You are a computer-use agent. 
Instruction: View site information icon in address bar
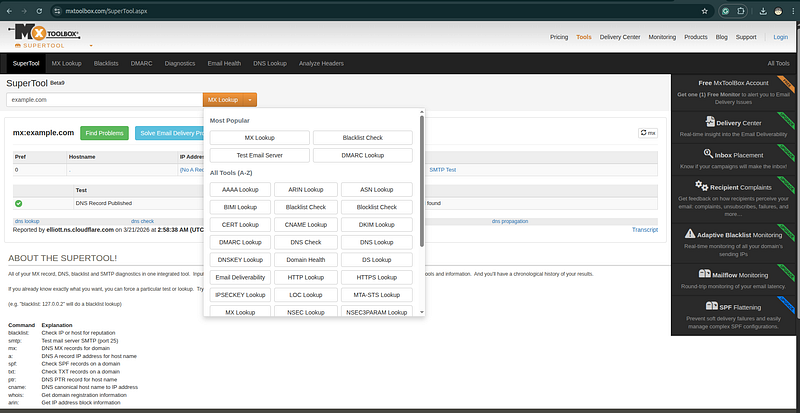tap(58, 11)
